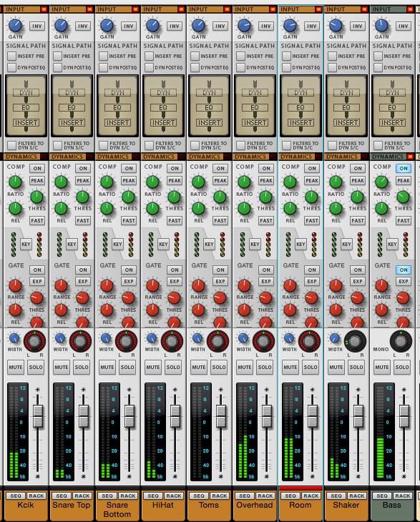Screen dimensions: 420x522
Task: Open the Shaker channel RACK view
Action: tap(357, 496)
